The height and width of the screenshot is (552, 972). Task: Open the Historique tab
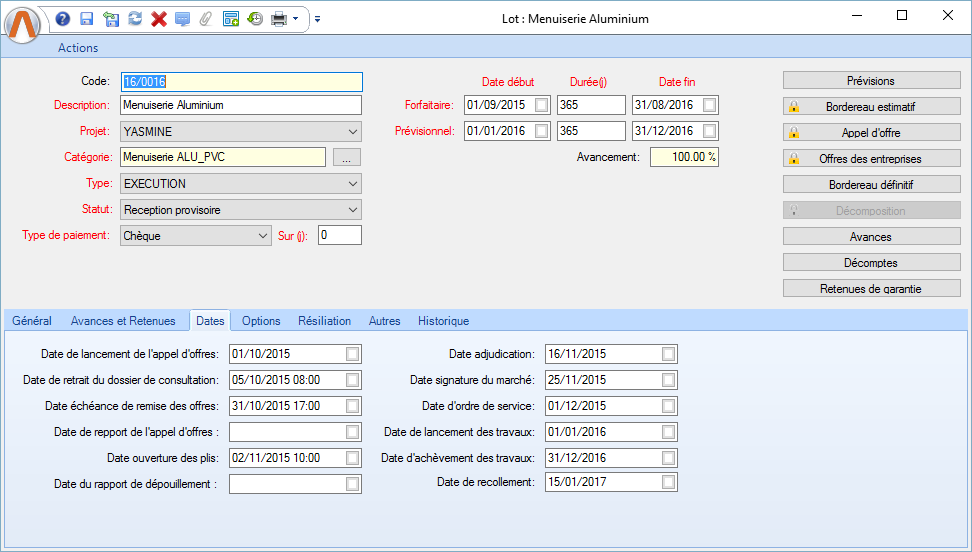coord(443,321)
